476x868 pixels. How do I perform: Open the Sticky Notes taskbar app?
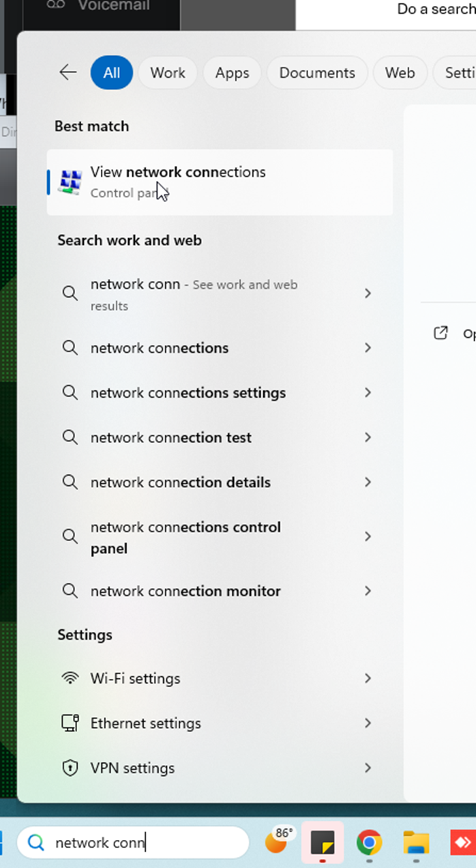click(322, 843)
